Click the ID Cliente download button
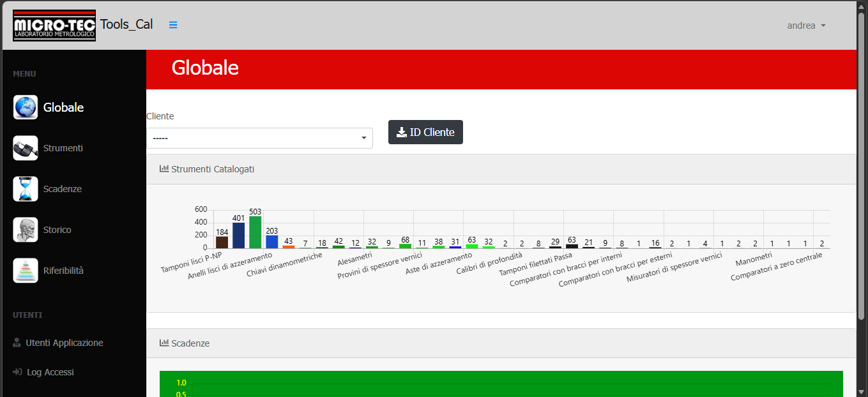 (x=425, y=132)
